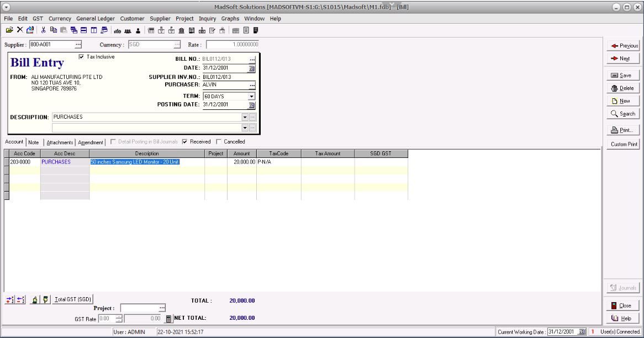The image size is (644, 338).
Task: Click the refresh toolbar icon after the X
Action: click(x=30, y=30)
